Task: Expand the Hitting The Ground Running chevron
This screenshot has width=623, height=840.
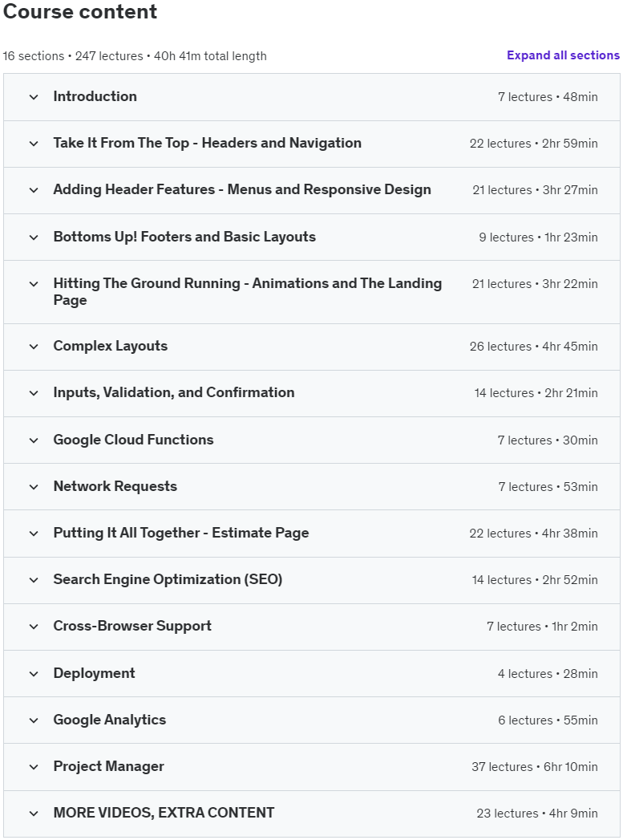Action: pos(34,284)
